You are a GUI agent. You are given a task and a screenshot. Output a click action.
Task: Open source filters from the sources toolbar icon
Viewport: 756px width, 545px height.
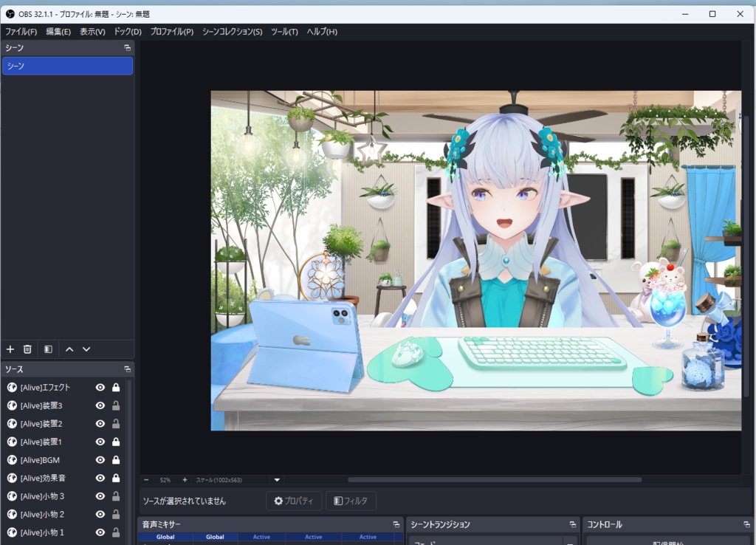[47, 349]
